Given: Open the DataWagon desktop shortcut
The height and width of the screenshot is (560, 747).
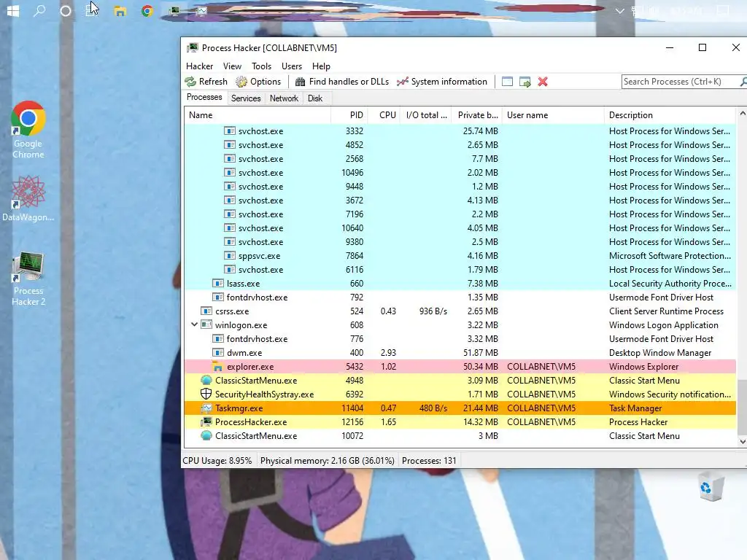Looking at the screenshot, I should point(28,198).
